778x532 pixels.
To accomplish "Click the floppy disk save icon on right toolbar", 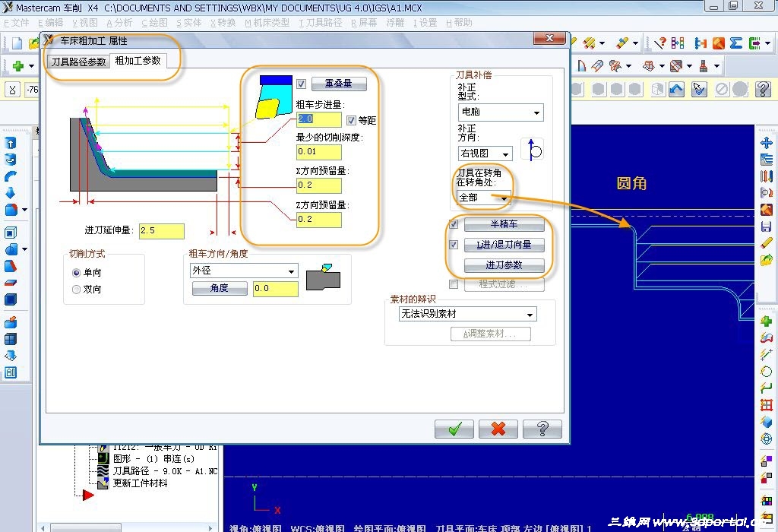I will coord(766,226).
